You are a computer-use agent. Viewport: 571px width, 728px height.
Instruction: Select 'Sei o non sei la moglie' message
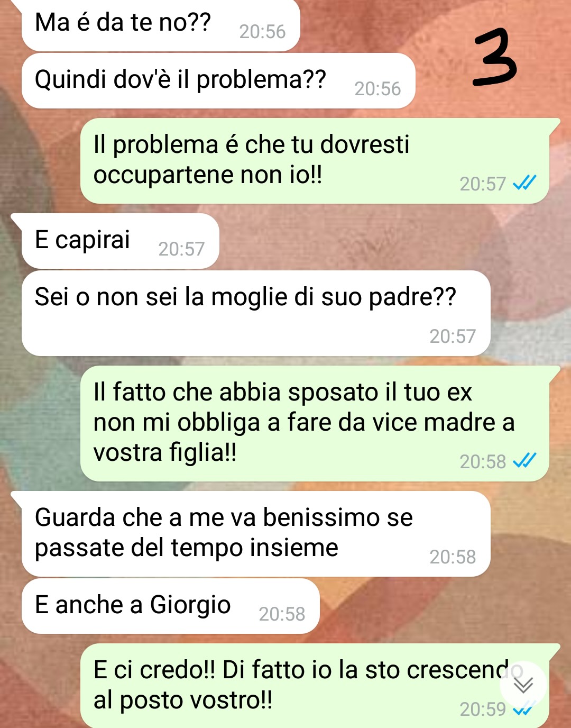(256, 313)
